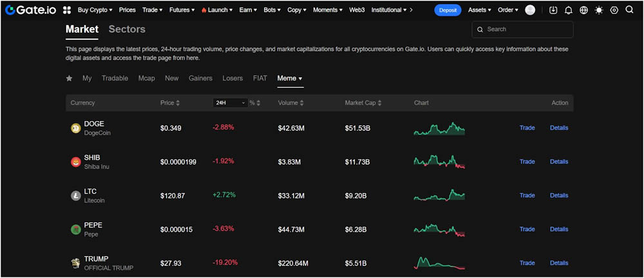Select the Gainers filter tab
The image size is (644, 278).
(x=200, y=79)
